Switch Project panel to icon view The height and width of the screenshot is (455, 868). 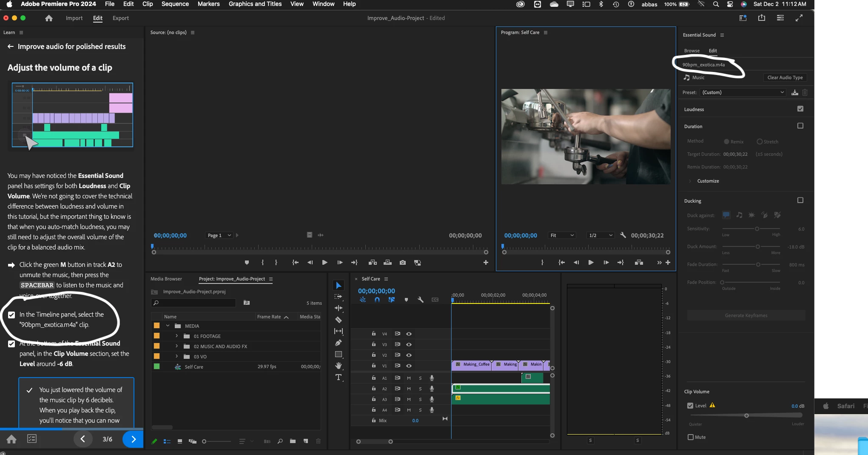pyautogui.click(x=180, y=441)
